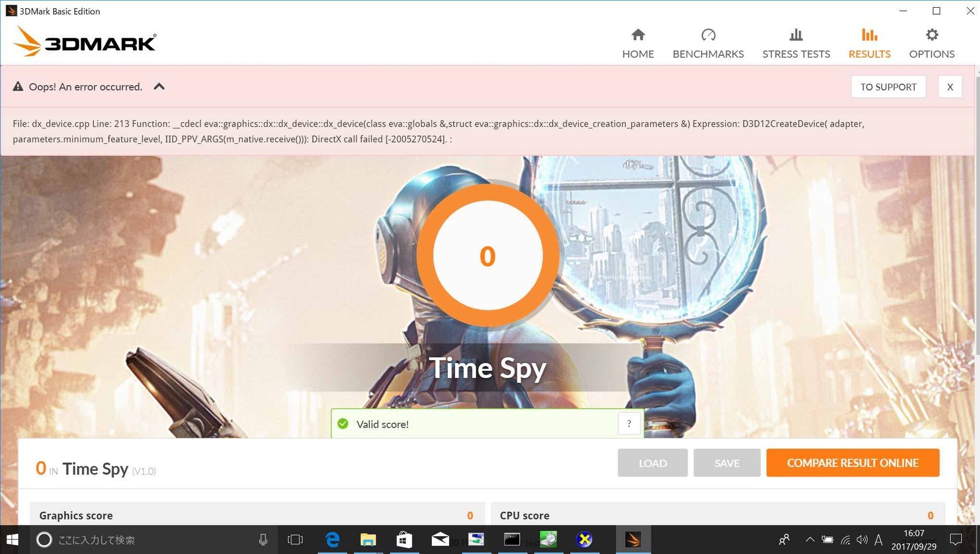
Task: Open Microsoft Edge from the taskbar
Action: coord(332,539)
